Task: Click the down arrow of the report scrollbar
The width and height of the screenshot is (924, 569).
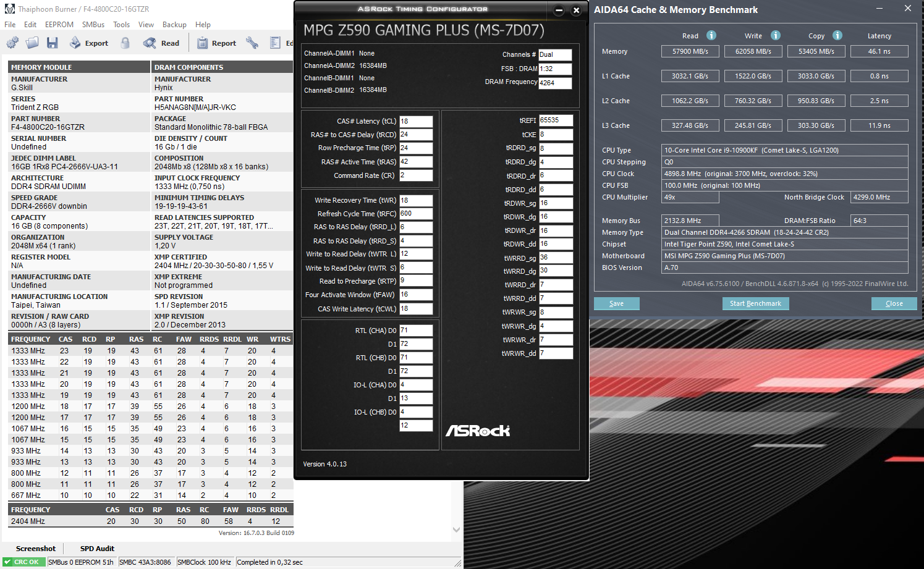Action: click(x=456, y=529)
